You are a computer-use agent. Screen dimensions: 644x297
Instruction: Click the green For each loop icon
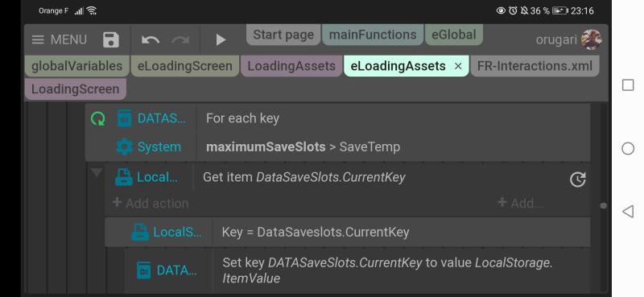click(97, 118)
